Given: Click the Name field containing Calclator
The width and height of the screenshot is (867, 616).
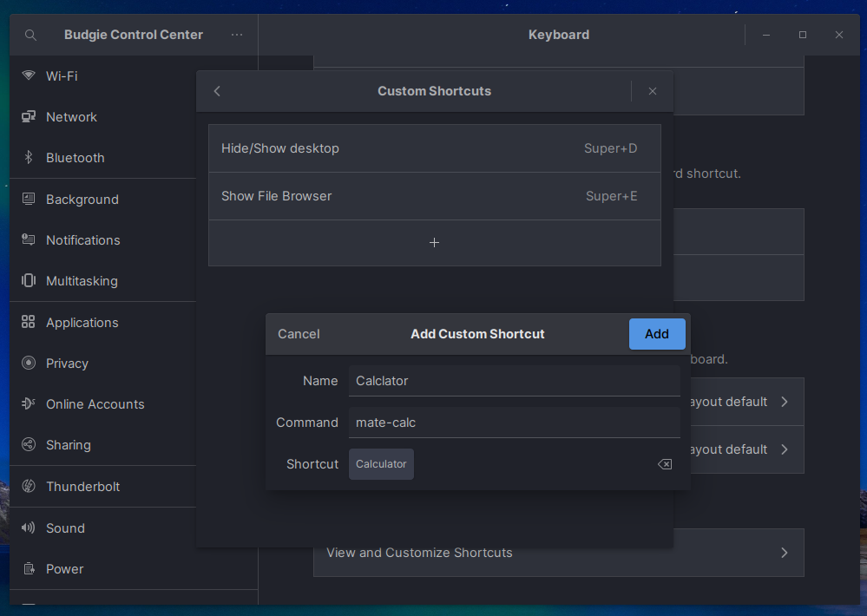Looking at the screenshot, I should tap(514, 381).
